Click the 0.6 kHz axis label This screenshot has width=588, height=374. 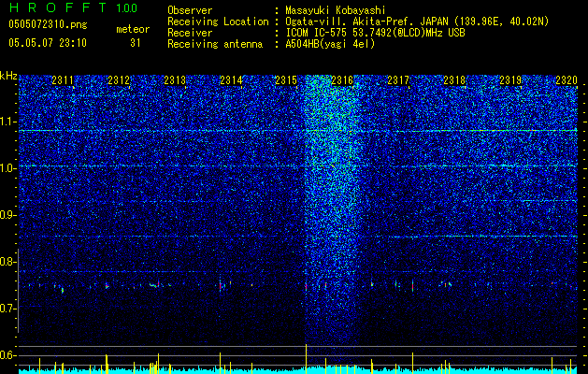[x=8, y=355]
